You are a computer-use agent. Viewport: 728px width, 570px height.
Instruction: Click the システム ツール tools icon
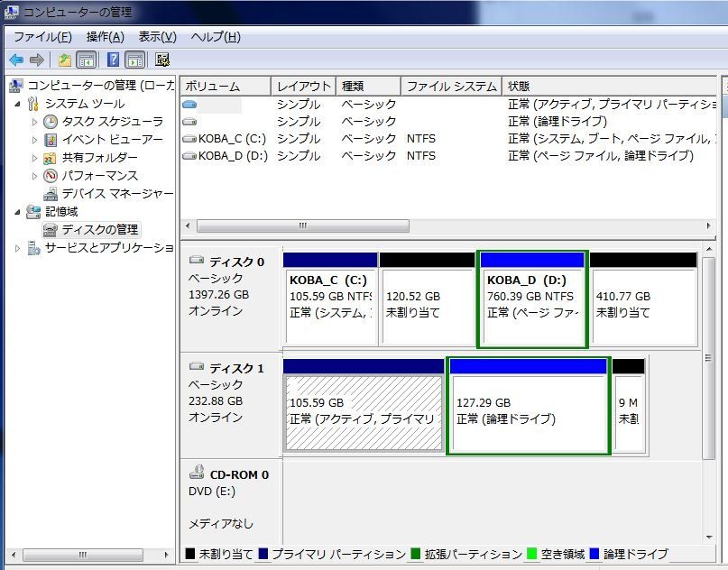coord(33,104)
